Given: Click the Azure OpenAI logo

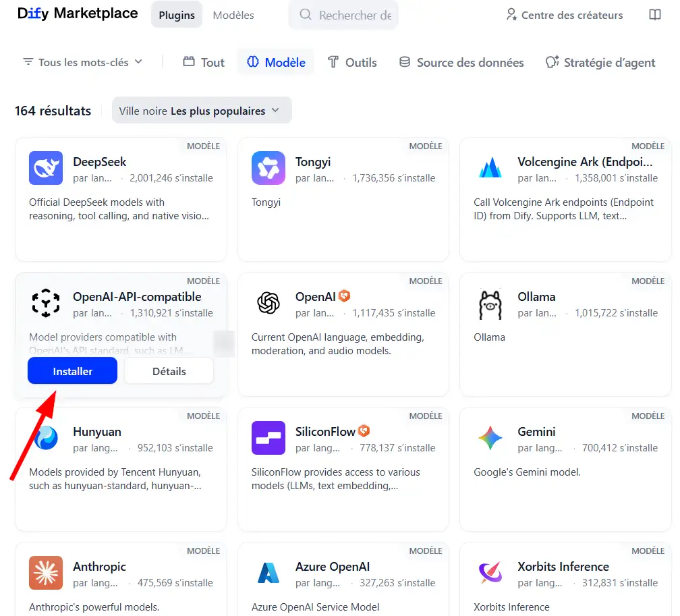Looking at the screenshot, I should click(268, 573).
